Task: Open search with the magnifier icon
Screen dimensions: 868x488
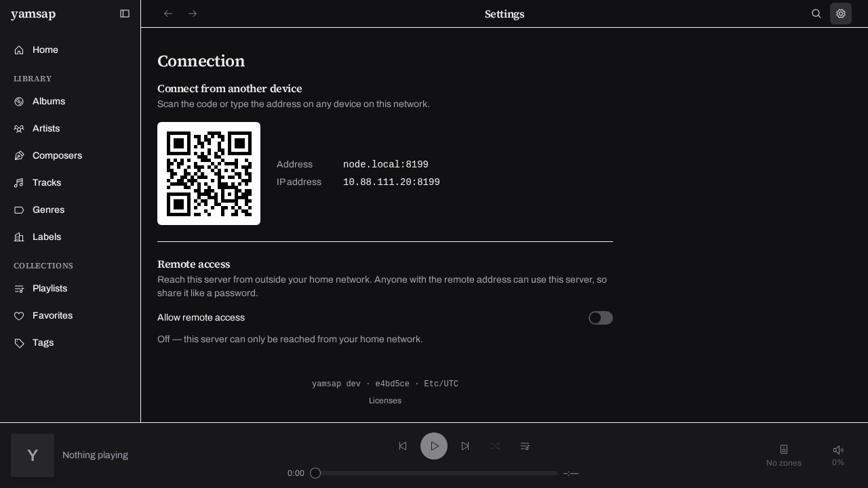Action: tap(816, 14)
